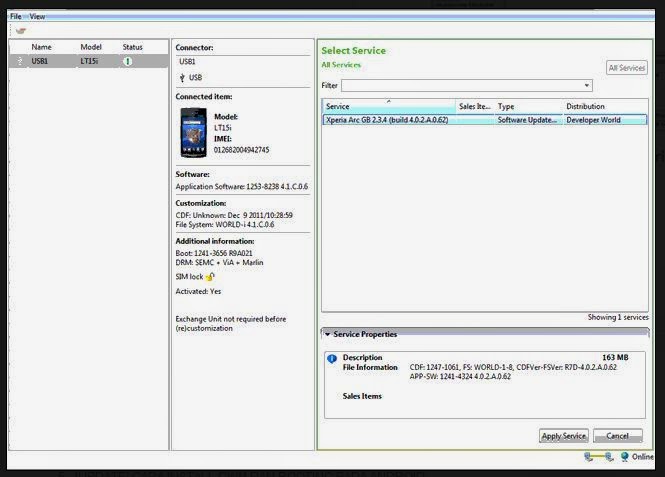Click the LT15i model cell in device list
Image resolution: width=665 pixels, height=477 pixels.
tap(89, 61)
